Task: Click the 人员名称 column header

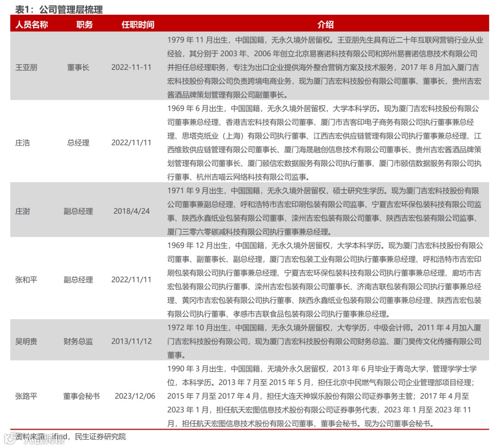Action: pos(32,24)
